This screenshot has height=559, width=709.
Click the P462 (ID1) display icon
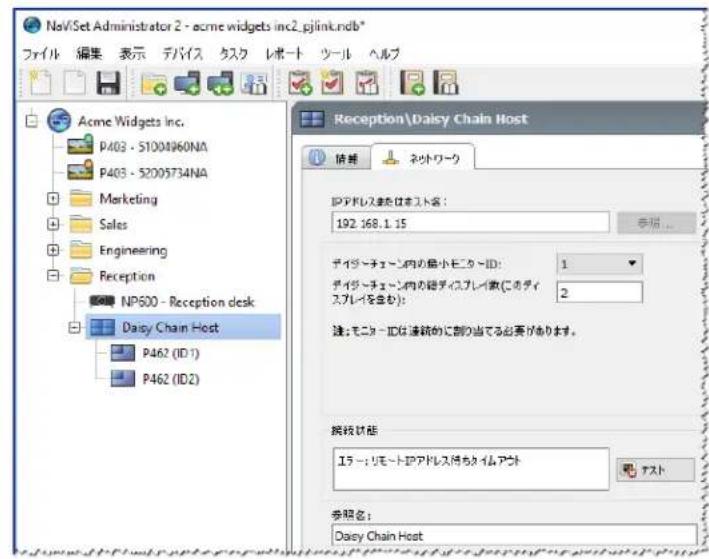coord(123,353)
